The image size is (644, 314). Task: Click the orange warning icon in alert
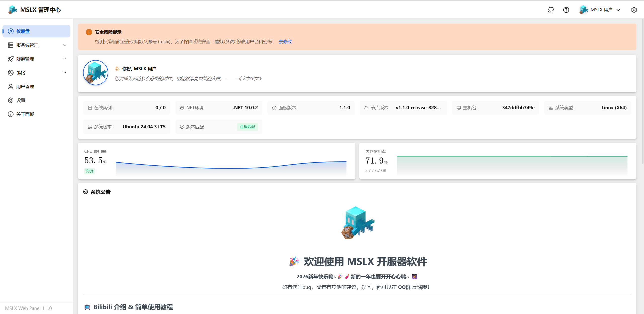(89, 32)
